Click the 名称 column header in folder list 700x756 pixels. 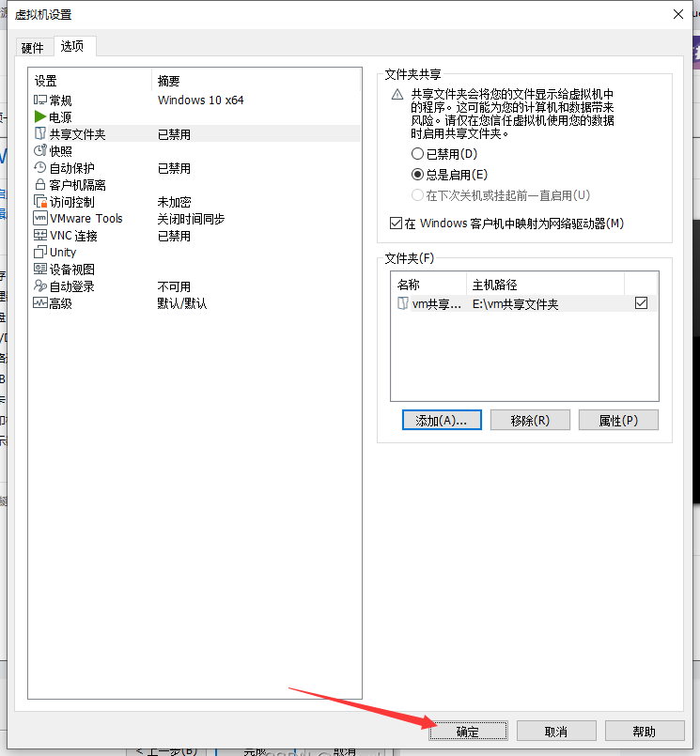(428, 285)
